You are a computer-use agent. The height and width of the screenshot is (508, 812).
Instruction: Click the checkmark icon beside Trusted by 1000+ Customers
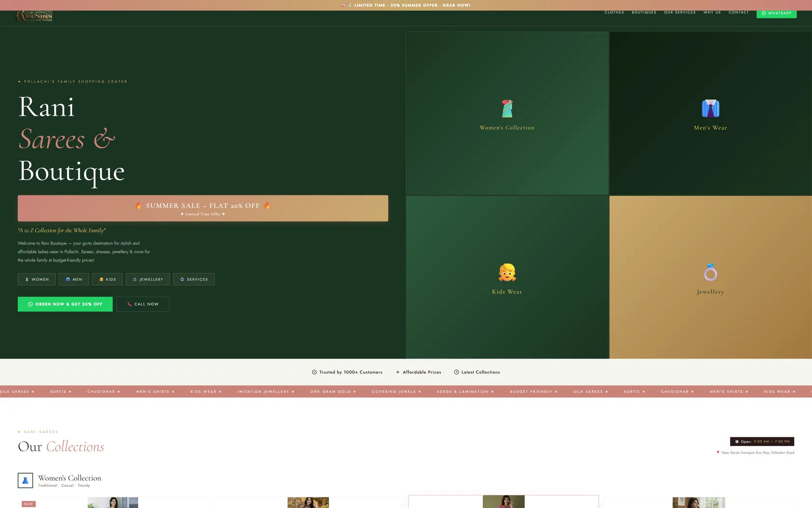coord(314,372)
